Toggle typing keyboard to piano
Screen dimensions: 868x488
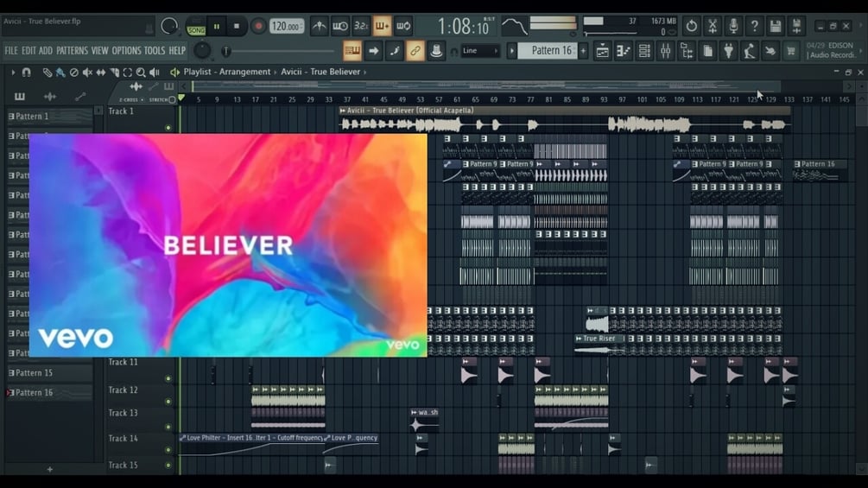352,51
